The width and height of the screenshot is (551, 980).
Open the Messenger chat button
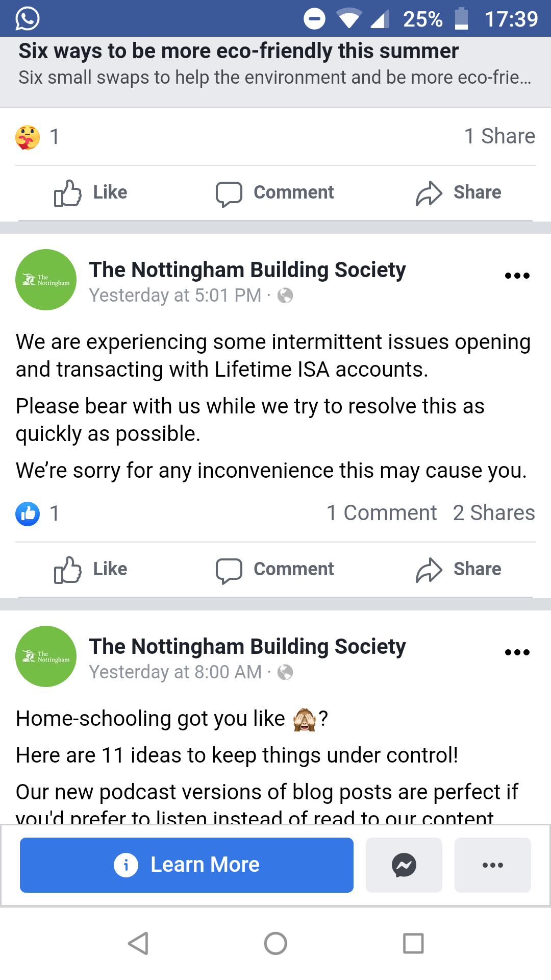[404, 865]
